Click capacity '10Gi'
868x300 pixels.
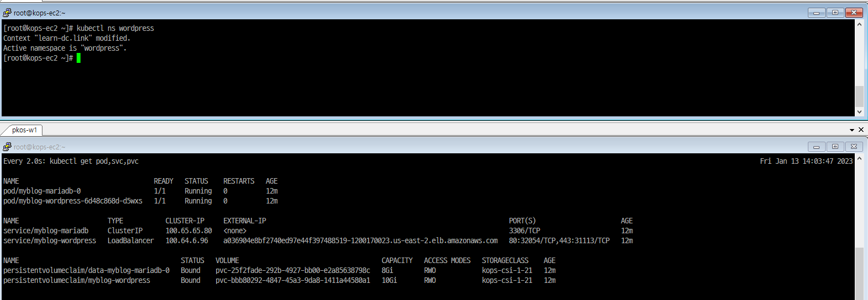389,280
